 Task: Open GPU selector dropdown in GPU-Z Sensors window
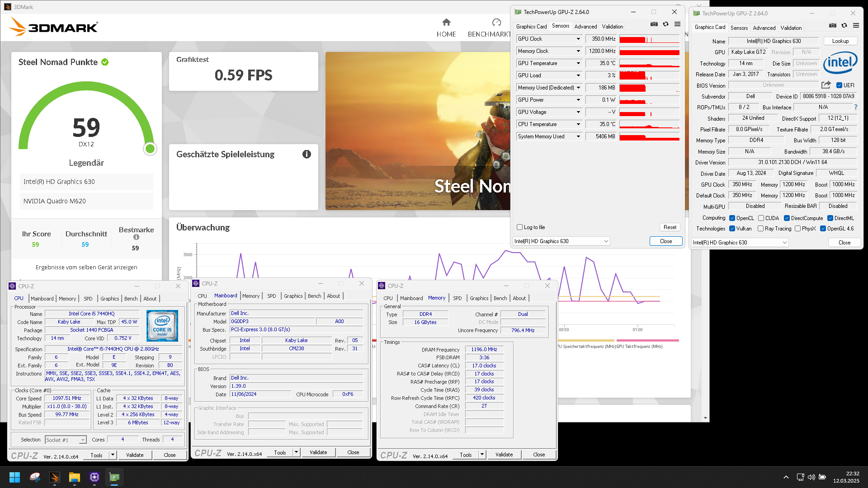tap(561, 241)
